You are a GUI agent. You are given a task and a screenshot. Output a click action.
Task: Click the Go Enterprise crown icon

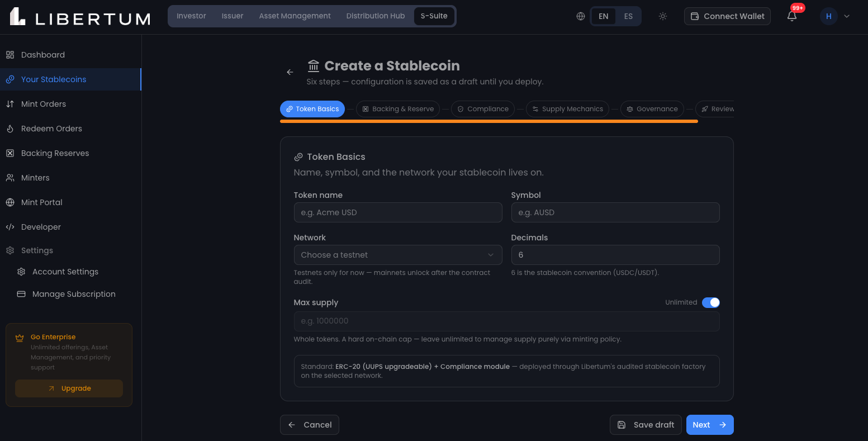coord(20,337)
